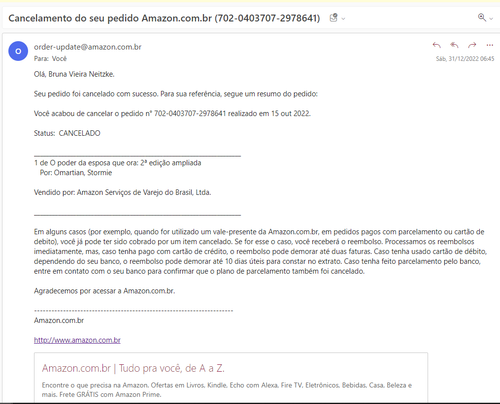Click 'Vendido por: Amazon Serviços de Varejo' line
Image resolution: width=500 pixels, height=404 pixels.
pyautogui.click(x=122, y=192)
